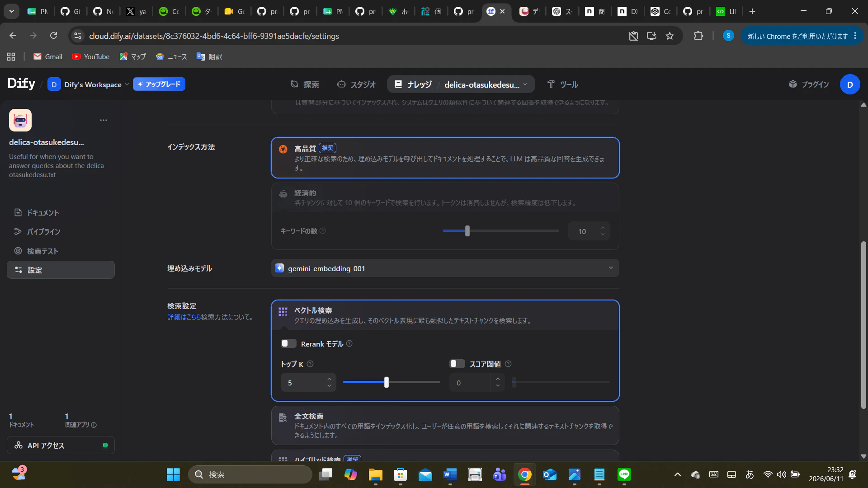Viewport: 868px width, 488px height.
Task: Go to the ツール (Tools) tab
Action: [563, 84]
